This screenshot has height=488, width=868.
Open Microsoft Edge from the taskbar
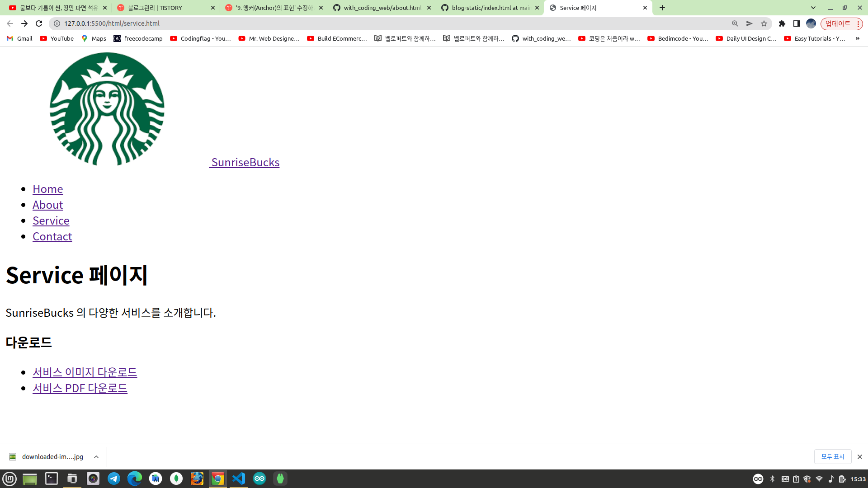click(135, 479)
